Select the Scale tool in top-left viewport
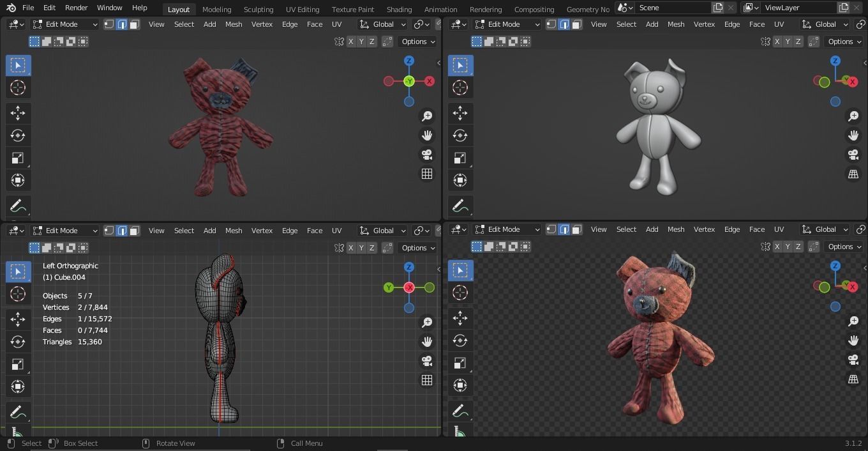 point(18,158)
